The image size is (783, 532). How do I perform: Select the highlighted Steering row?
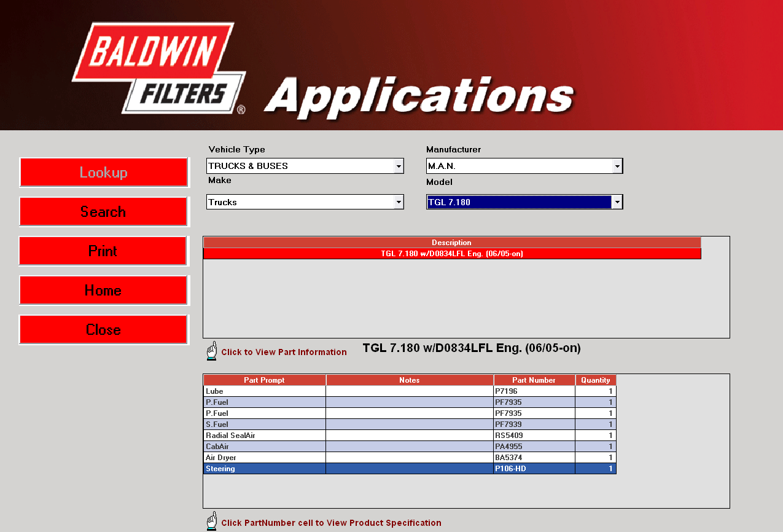tap(410, 469)
